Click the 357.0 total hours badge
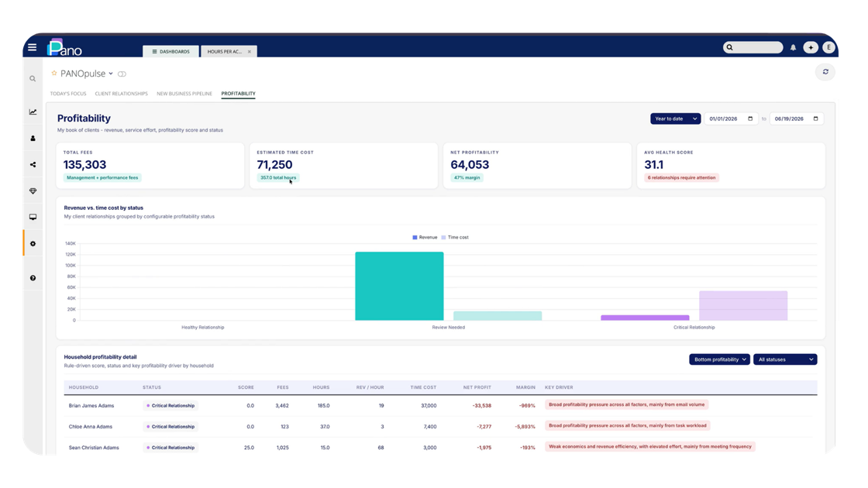 point(278,177)
